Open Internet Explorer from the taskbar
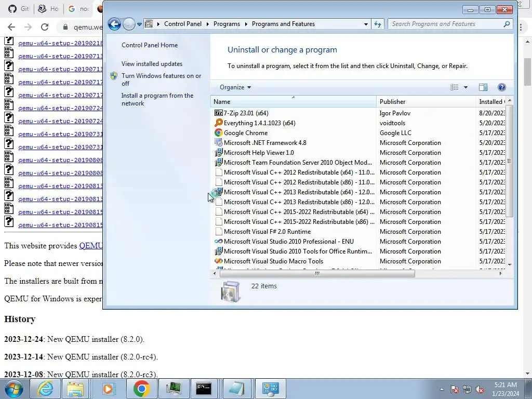This screenshot has width=532, height=399. click(45, 389)
